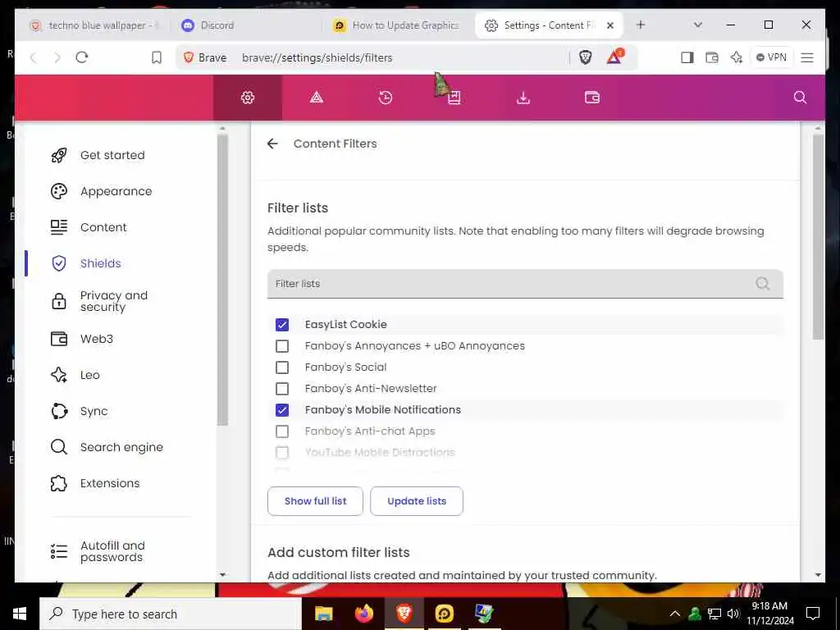Reload the page
This screenshot has height=630, width=840.
[82, 57]
